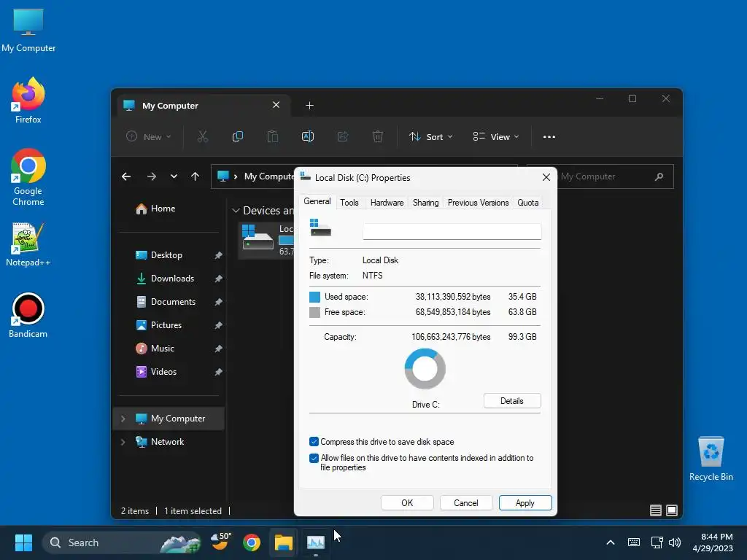Open the Recycle Bin on desktop
Image resolution: width=747 pixels, height=560 pixels.
[711, 459]
